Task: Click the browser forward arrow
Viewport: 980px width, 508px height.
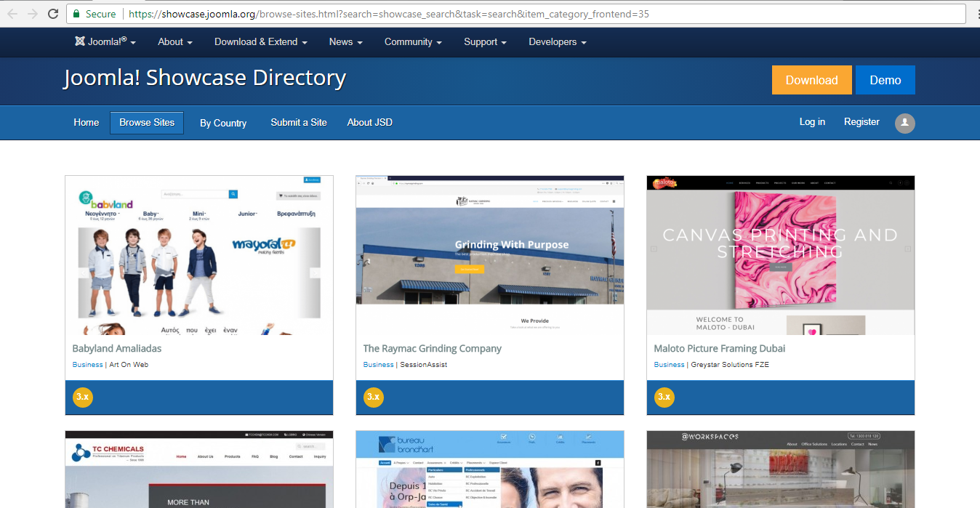Action: click(33, 14)
